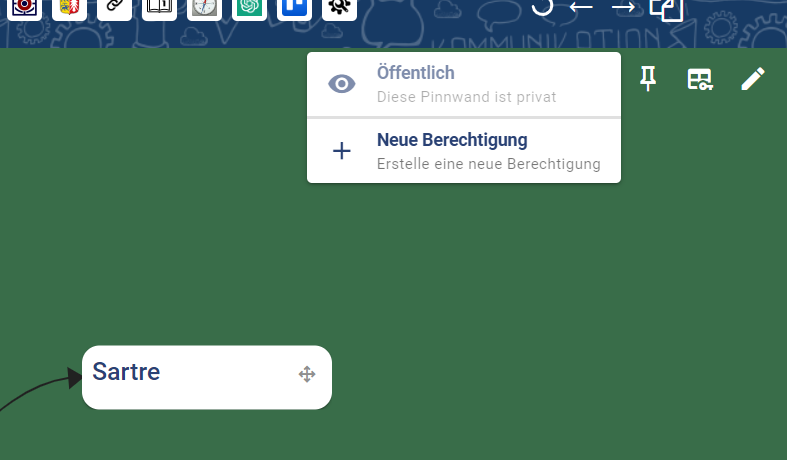
Task: Click the copy pages icon in header
Action: [666, 8]
